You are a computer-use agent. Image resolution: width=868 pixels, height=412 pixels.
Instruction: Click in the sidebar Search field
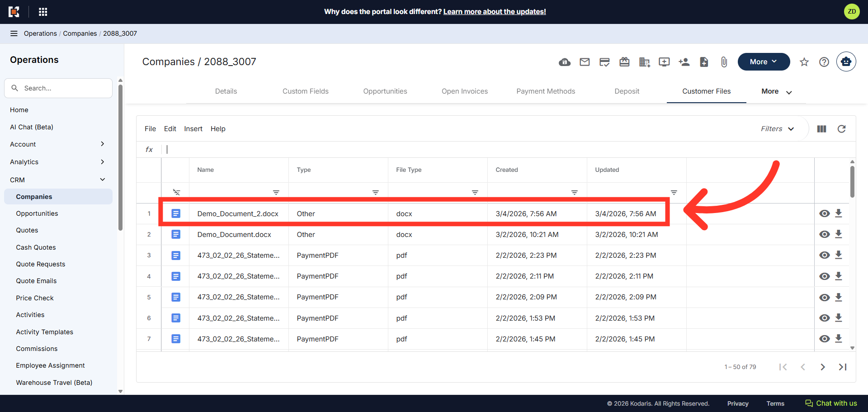pyautogui.click(x=58, y=88)
